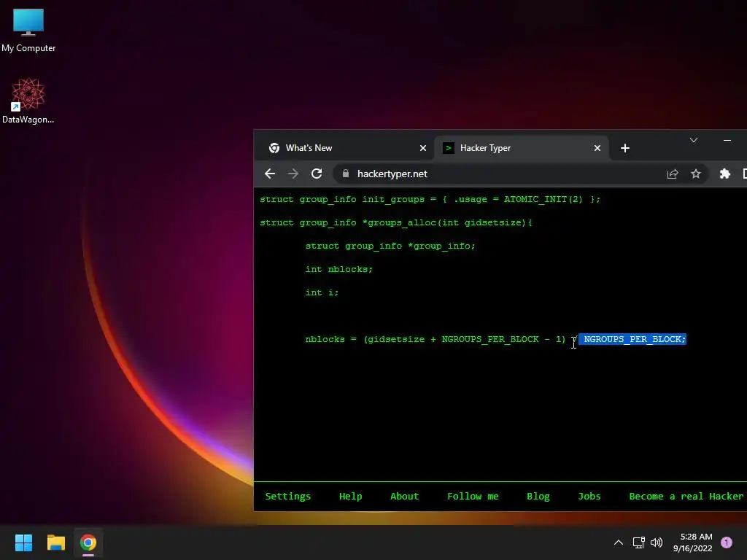This screenshot has height=560, width=747.
Task: Open the Chrome extensions puzzle menu
Action: 724,174
